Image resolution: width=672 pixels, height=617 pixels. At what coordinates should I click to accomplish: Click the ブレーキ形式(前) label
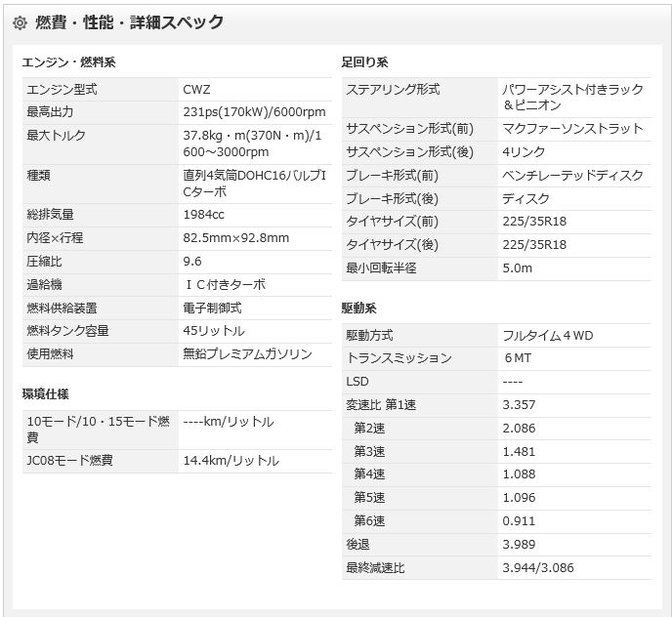tap(392, 176)
